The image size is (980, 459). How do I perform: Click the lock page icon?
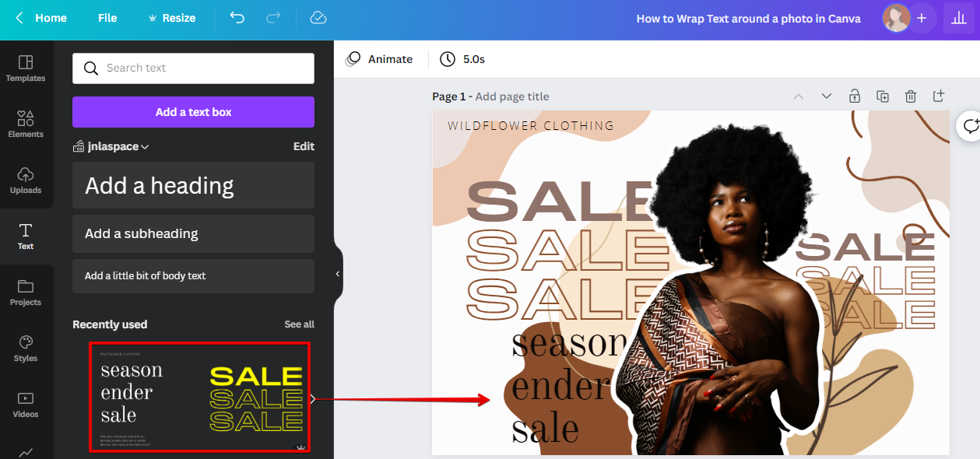click(x=855, y=96)
